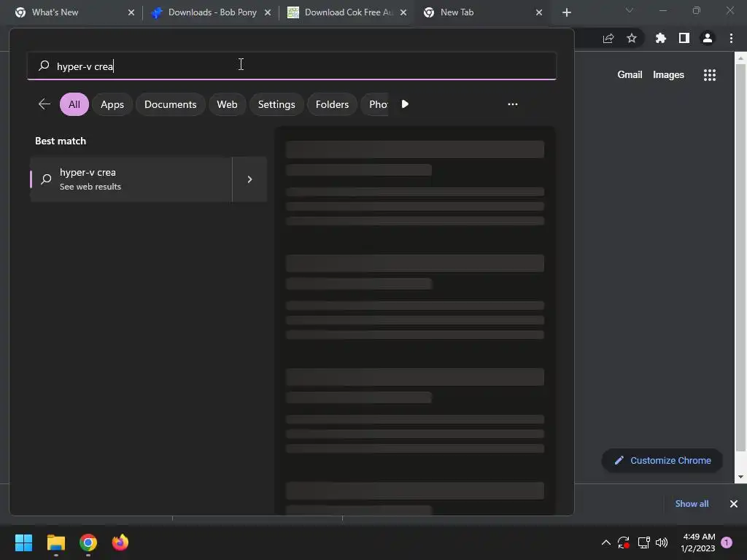Open the hyper-v crea web results entry
747x560 pixels.
tap(131, 179)
